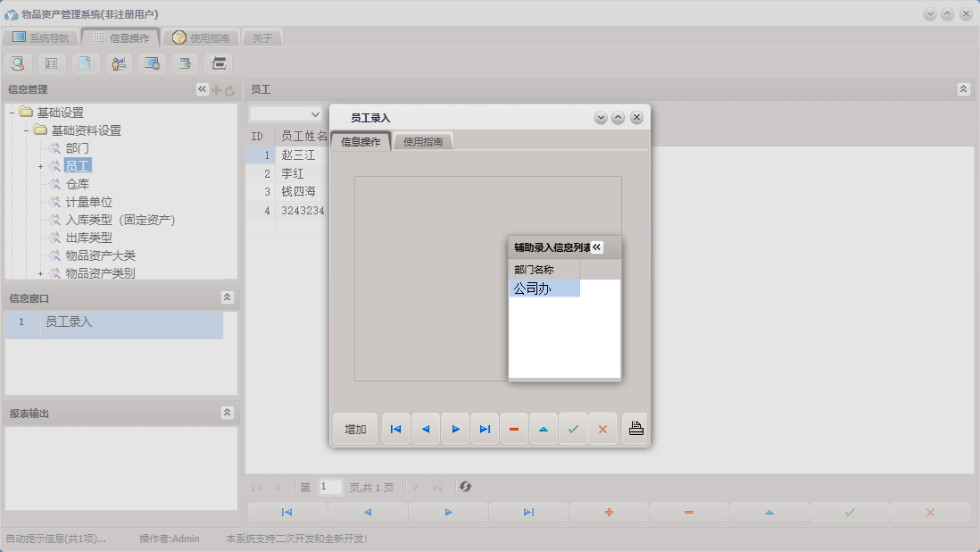
Task: Collapse the 信息窗口 panel
Action: (227, 297)
